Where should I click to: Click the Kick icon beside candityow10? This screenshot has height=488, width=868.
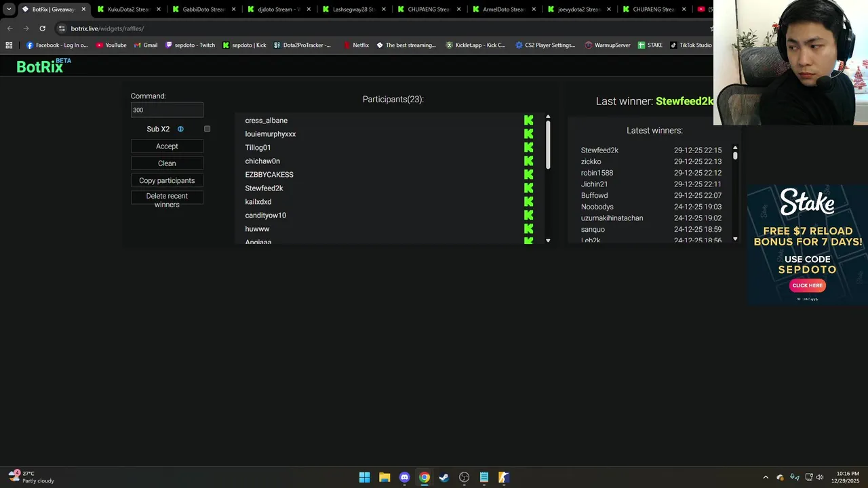[528, 216]
